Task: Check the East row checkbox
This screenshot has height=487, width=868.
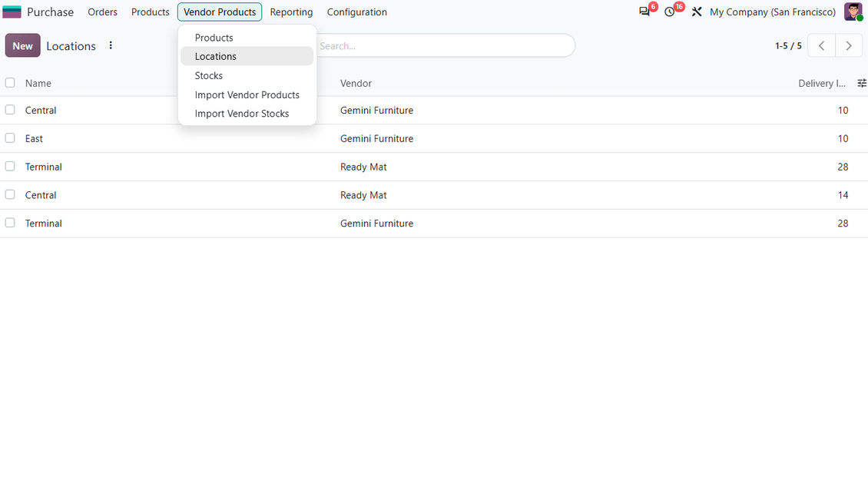Action: click(x=10, y=137)
